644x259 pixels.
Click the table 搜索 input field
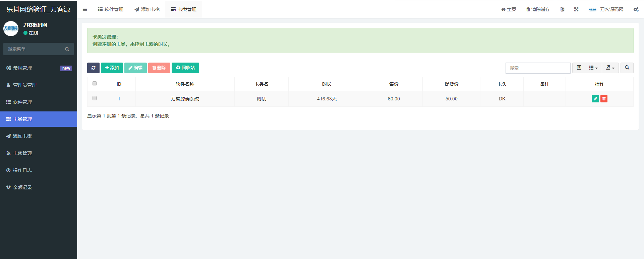[x=537, y=68]
